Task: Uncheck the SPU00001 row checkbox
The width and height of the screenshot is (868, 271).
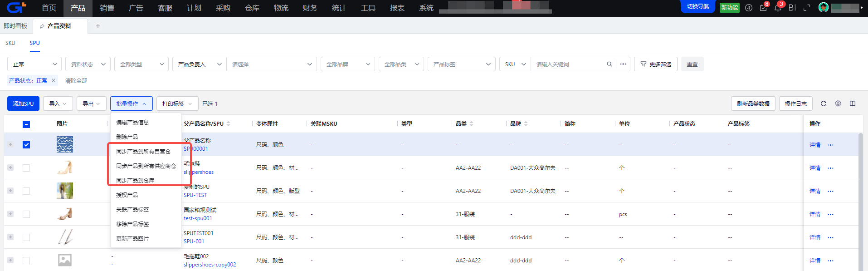Action: 26,145
